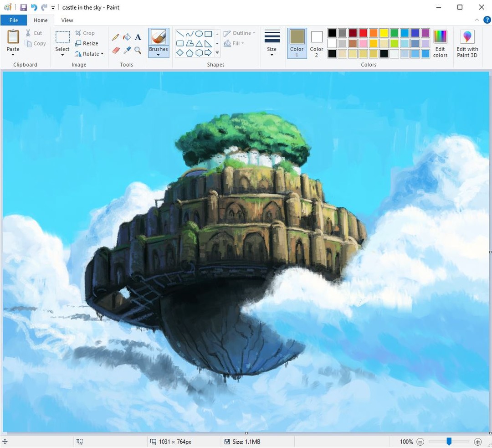Image resolution: width=492 pixels, height=448 pixels.
Task: Click the Undo arrow in title bar
Action: 34,7
